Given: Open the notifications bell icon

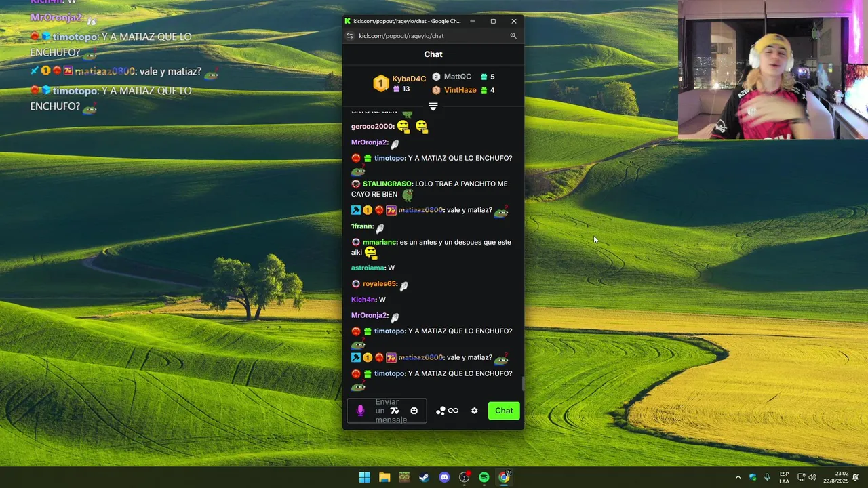Looking at the screenshot, I should pyautogui.click(x=856, y=477).
